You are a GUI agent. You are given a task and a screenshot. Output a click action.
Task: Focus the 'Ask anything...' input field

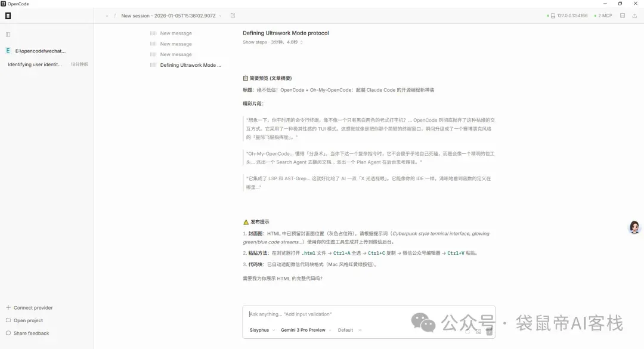pyautogui.click(x=369, y=314)
